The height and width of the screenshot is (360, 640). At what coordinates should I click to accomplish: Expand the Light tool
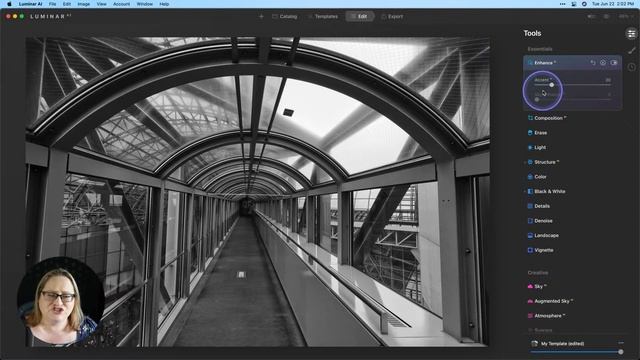point(540,147)
